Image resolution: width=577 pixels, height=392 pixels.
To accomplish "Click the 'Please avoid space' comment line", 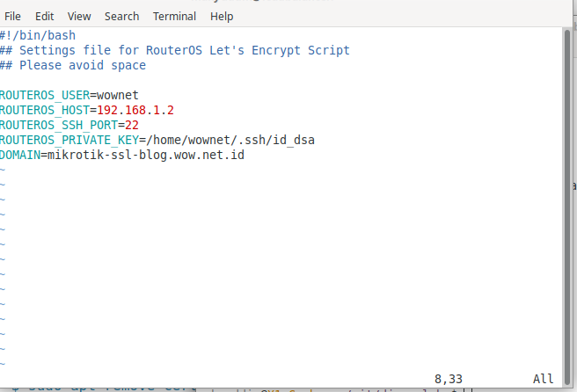I will (x=73, y=65).
